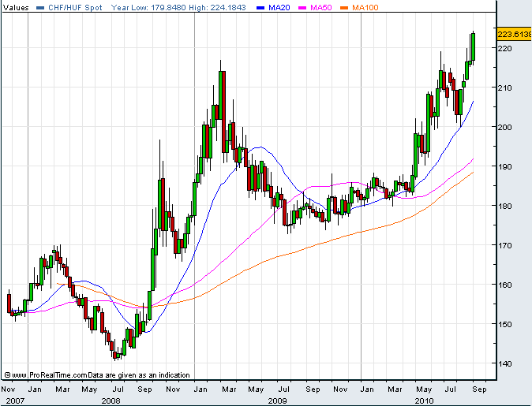Click the 'High: 224.1843' value

point(217,7)
